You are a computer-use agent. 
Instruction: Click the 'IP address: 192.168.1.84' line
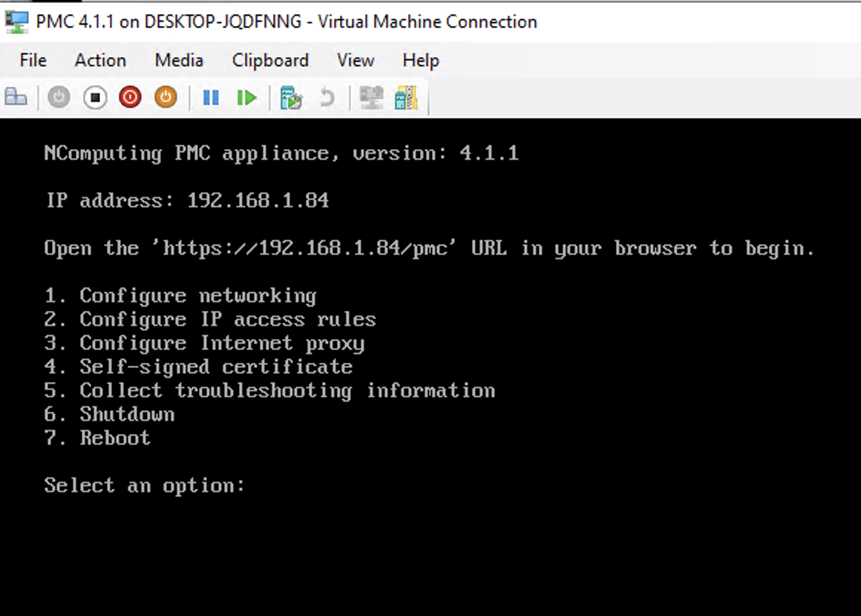point(187,200)
